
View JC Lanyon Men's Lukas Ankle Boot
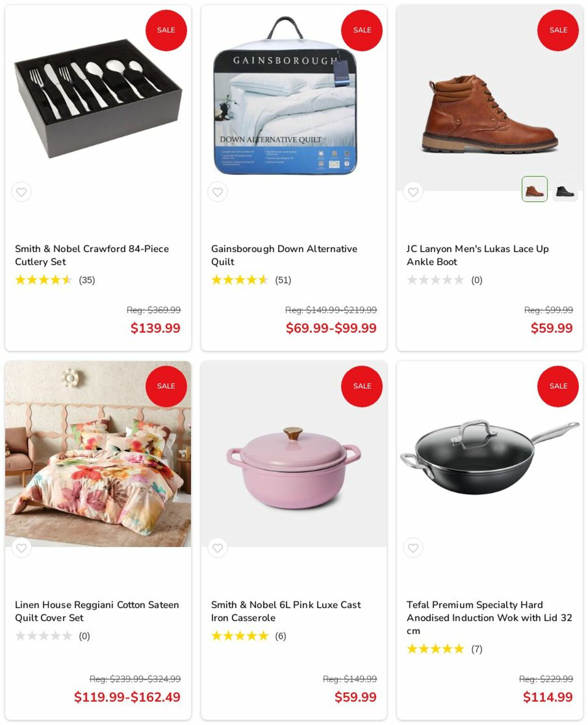[477, 255]
